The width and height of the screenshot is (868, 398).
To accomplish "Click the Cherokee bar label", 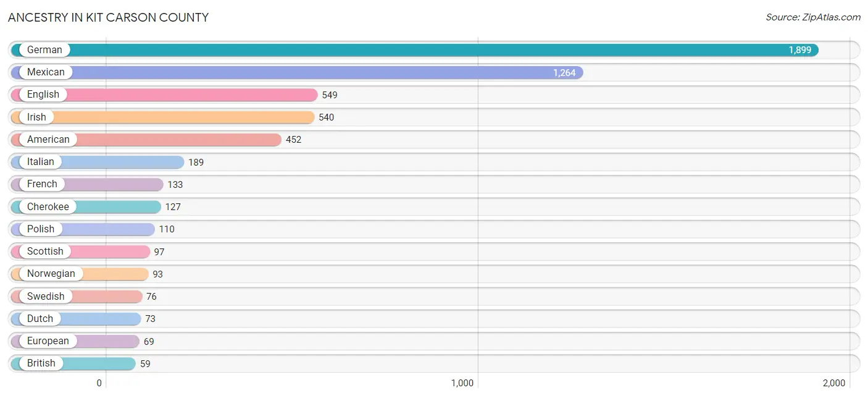I will coord(48,206).
